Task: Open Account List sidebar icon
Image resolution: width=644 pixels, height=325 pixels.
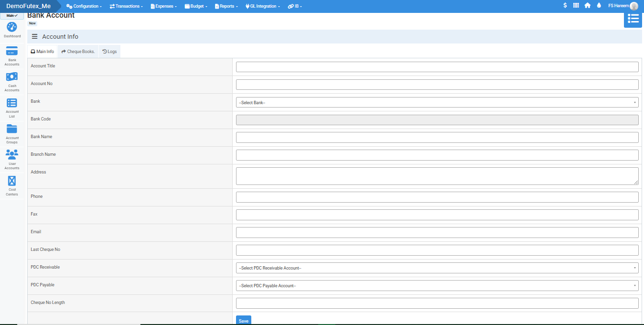Action: pyautogui.click(x=12, y=103)
